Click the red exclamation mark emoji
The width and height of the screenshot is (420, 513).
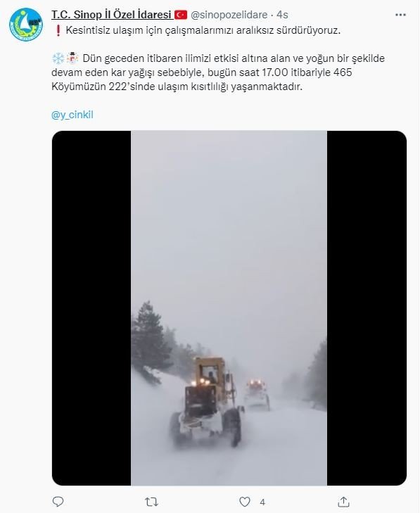(58, 30)
